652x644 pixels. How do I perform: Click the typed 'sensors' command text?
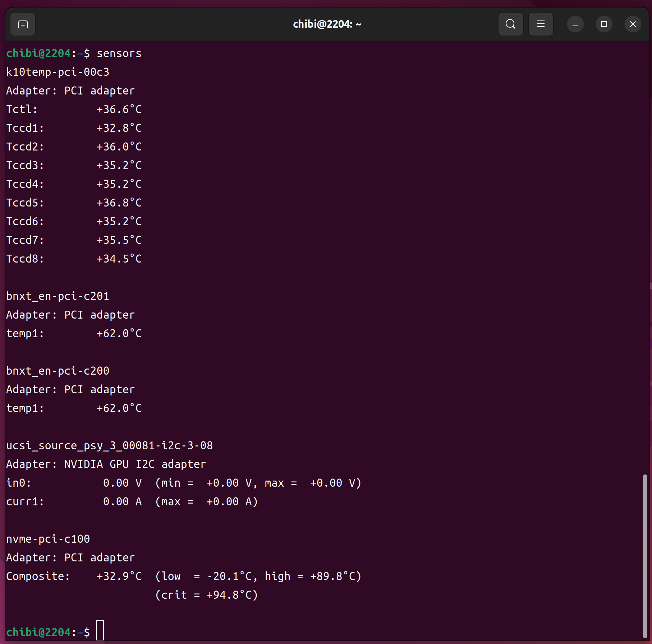pyautogui.click(x=119, y=54)
